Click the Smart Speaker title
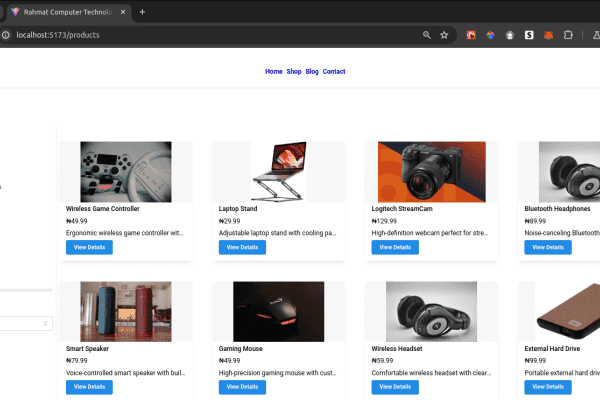Image resolution: width=600 pixels, height=400 pixels. coord(87,349)
